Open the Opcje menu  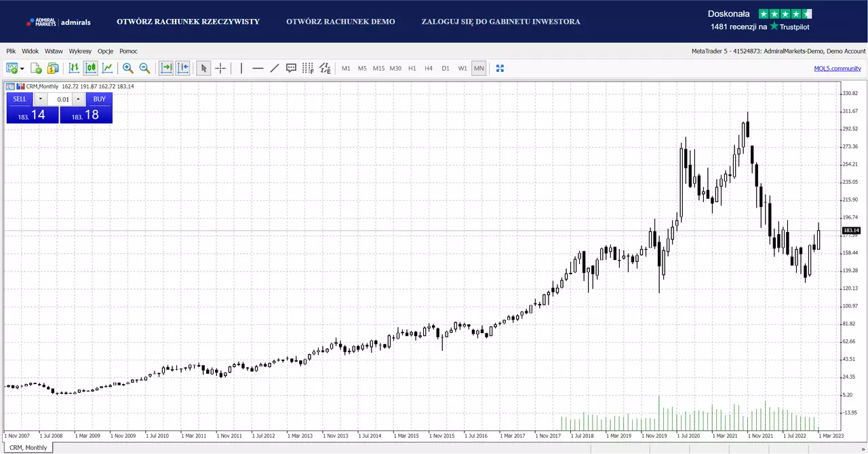105,51
